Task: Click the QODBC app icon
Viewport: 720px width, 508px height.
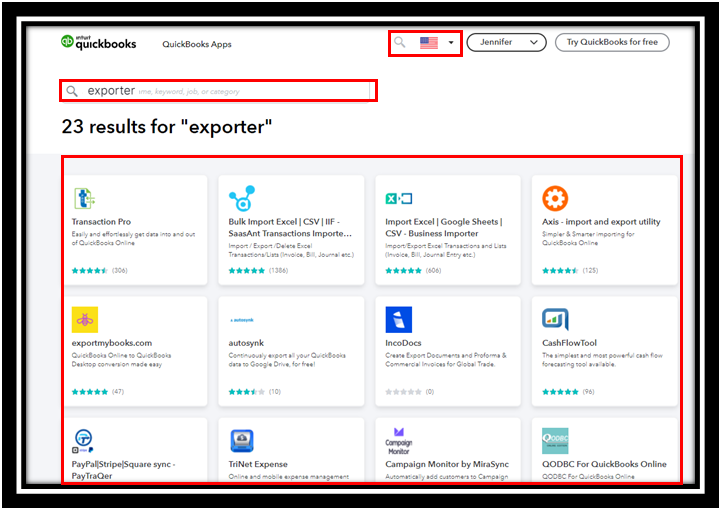Action: click(555, 441)
